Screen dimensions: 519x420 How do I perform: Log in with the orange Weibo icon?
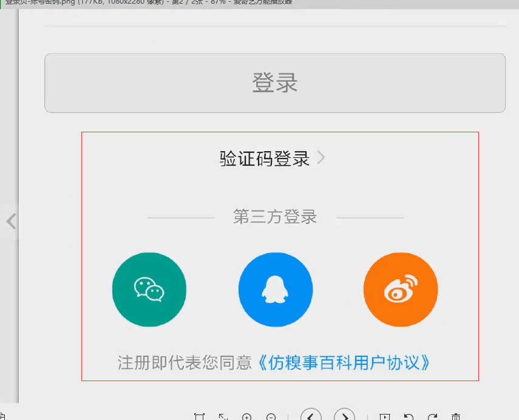(401, 290)
